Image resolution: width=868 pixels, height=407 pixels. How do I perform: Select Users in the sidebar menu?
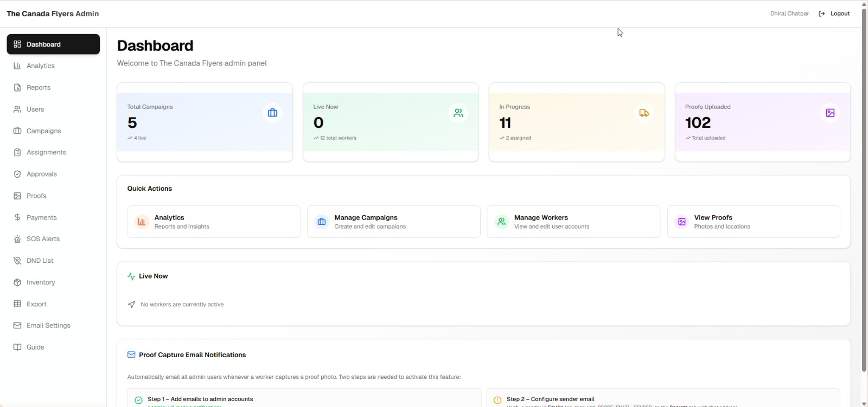coord(53,109)
